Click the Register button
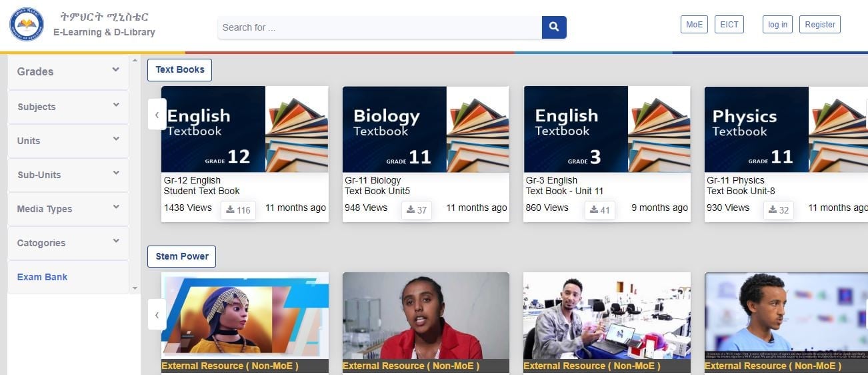This screenshot has height=375, width=868. tap(820, 25)
